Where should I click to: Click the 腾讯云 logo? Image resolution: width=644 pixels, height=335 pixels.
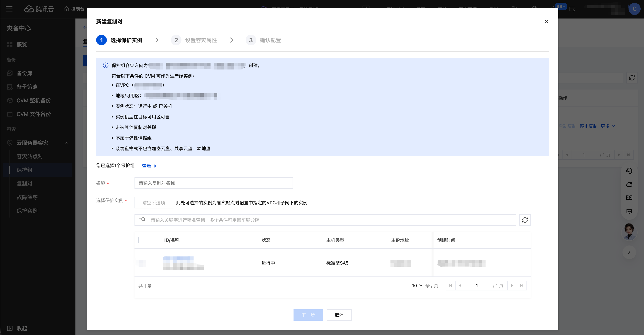click(39, 9)
